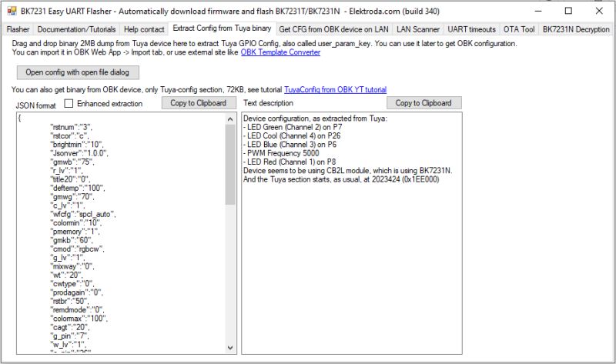Click the LED Red (Channel 1) on P8 line
This screenshot has width=616, height=364.
[x=290, y=162]
